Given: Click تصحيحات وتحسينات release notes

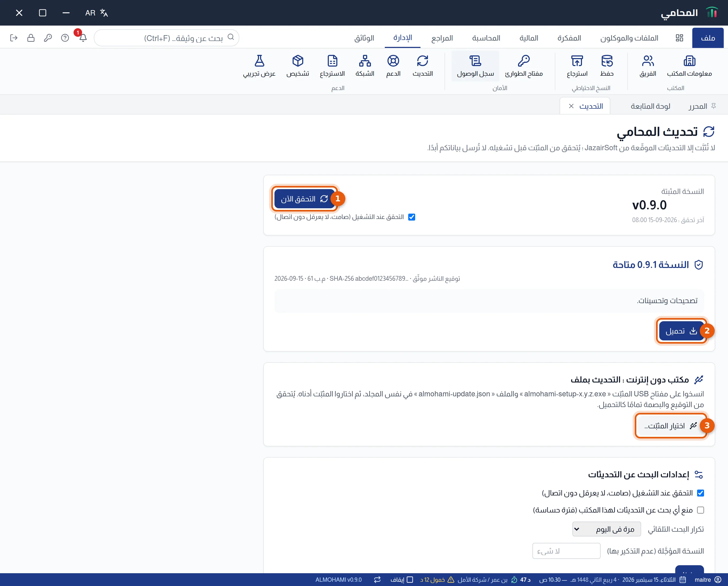Looking at the screenshot, I should pos(667,300).
